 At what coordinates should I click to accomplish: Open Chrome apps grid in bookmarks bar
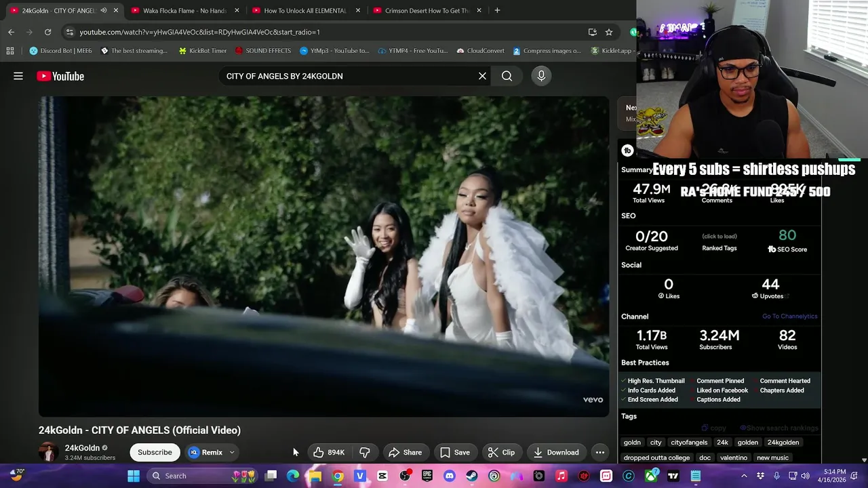point(10,51)
